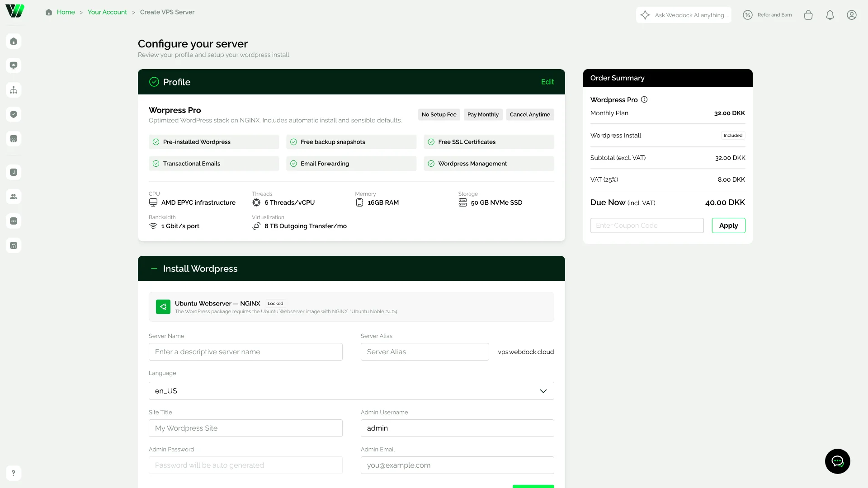Open the network hierarchy sidebar icon
The image size is (868, 488).
coord(14,90)
